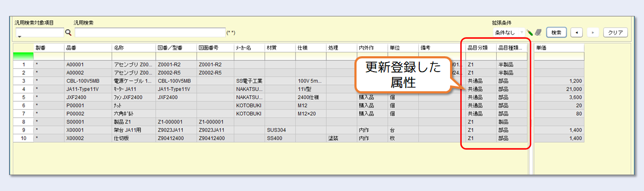
Task: Click the part number cell X00001
Action: 88,130
